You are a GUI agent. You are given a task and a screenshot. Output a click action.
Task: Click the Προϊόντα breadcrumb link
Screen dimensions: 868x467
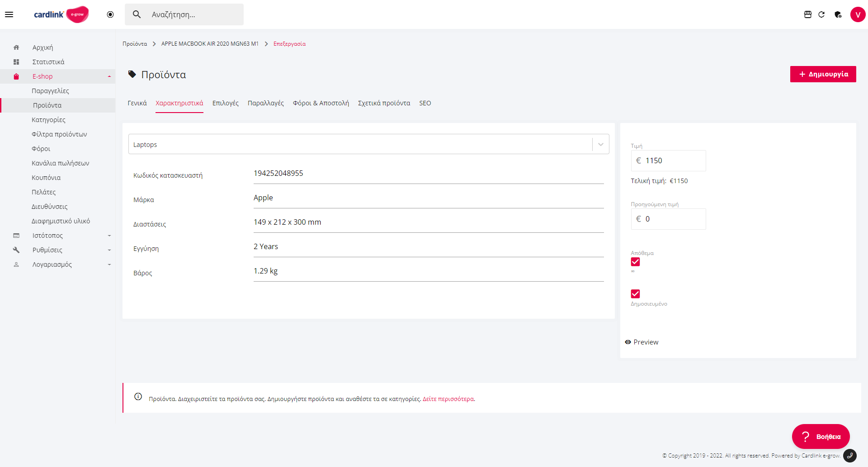pyautogui.click(x=135, y=44)
